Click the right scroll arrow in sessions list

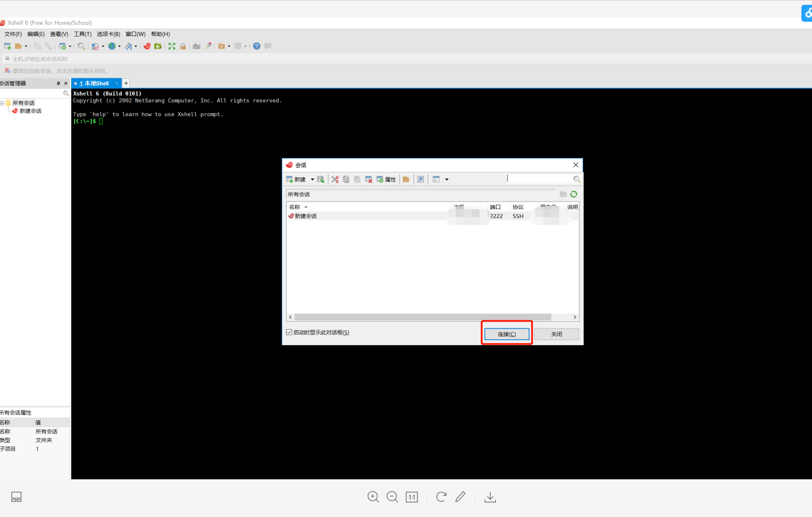pyautogui.click(x=575, y=317)
